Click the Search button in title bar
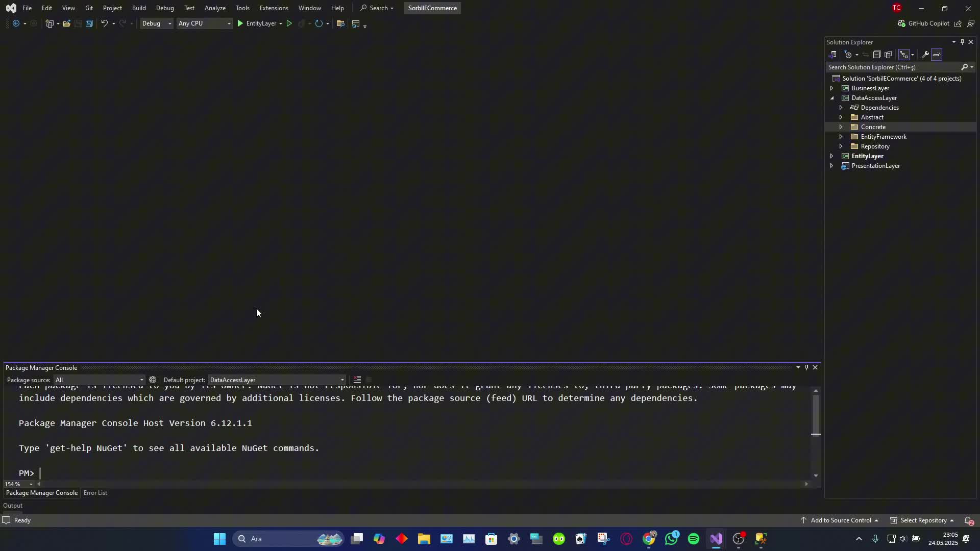 (x=377, y=8)
